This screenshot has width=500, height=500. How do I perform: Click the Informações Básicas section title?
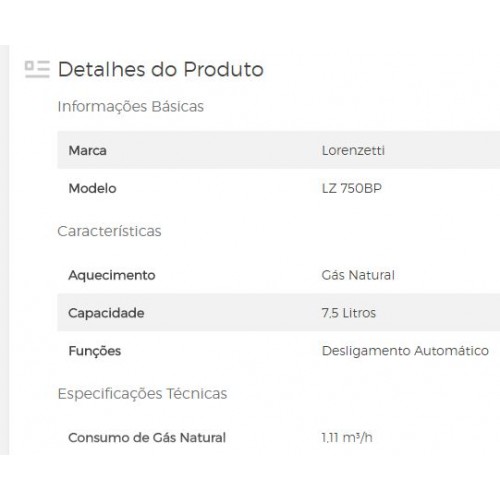tap(131, 107)
